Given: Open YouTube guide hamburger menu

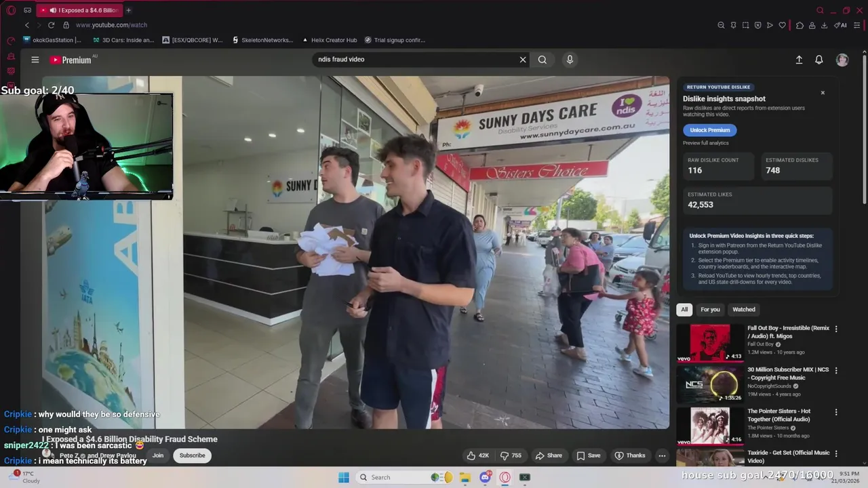Looking at the screenshot, I should 35,60.
